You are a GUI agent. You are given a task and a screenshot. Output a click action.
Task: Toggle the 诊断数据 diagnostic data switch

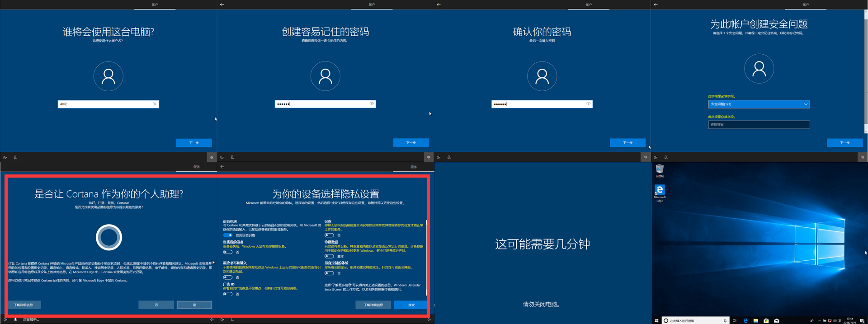[329, 256]
